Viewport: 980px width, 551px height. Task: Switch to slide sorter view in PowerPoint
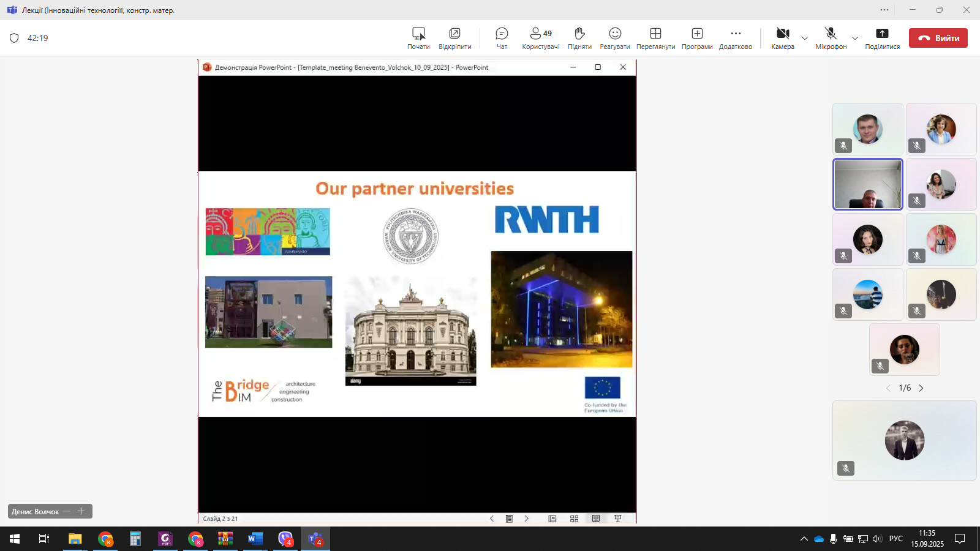click(x=574, y=519)
